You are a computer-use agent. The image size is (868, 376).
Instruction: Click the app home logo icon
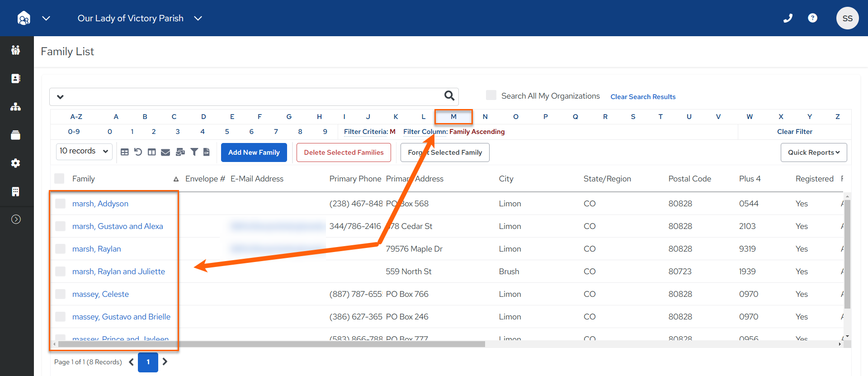[x=24, y=18]
